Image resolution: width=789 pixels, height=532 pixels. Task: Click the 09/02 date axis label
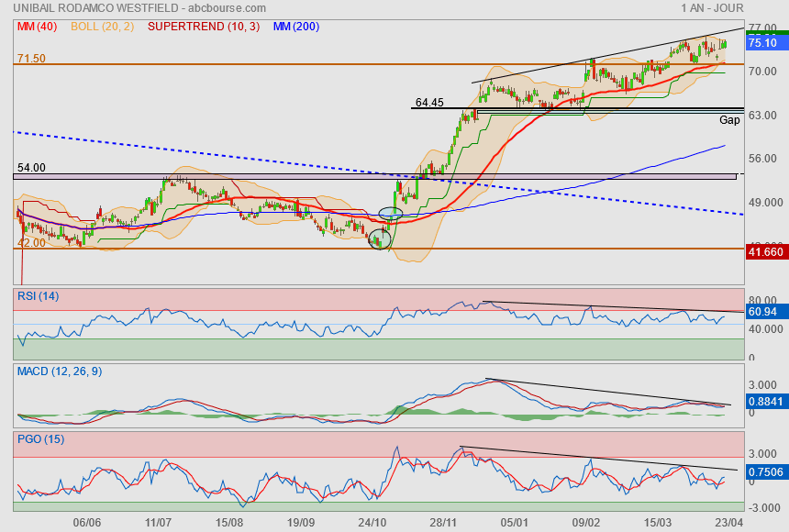coord(585,523)
